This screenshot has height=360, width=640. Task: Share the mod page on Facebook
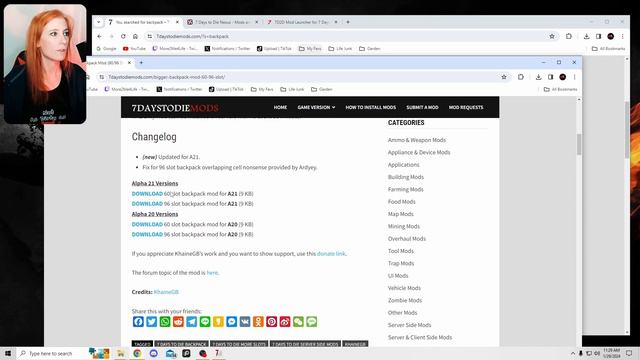(x=138, y=322)
